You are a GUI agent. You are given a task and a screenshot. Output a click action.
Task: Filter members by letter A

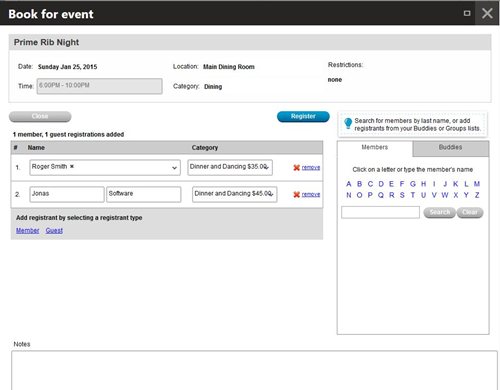349,184
